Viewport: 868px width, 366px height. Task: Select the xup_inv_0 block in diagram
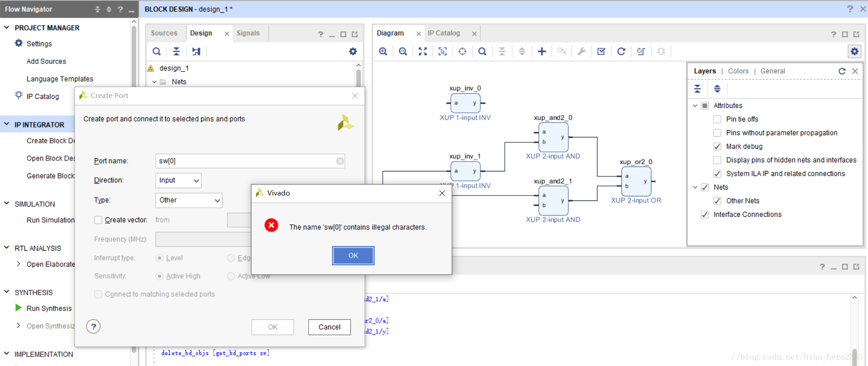click(x=465, y=103)
